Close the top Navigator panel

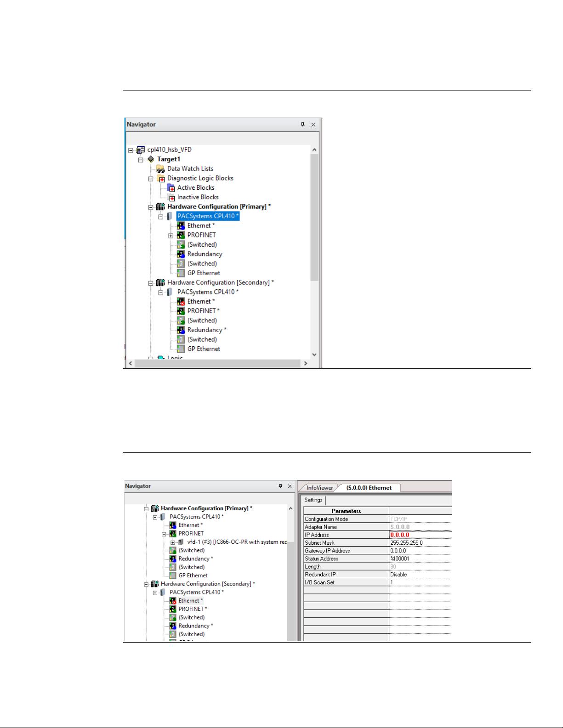(313, 124)
